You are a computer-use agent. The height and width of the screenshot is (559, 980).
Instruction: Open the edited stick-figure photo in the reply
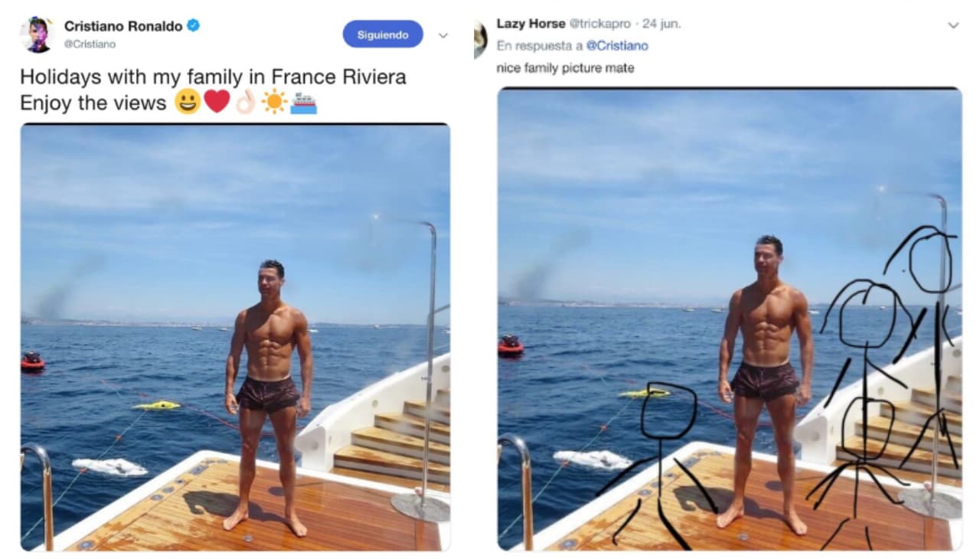tap(730, 319)
